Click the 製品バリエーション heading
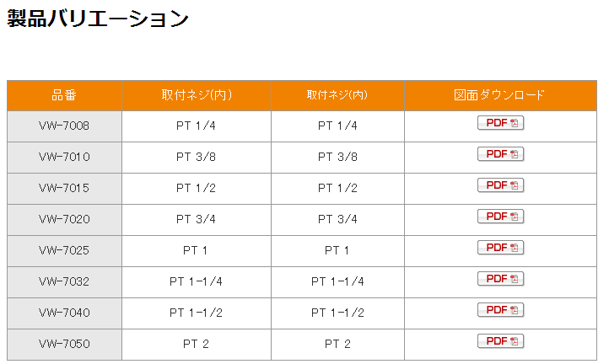 (98, 19)
